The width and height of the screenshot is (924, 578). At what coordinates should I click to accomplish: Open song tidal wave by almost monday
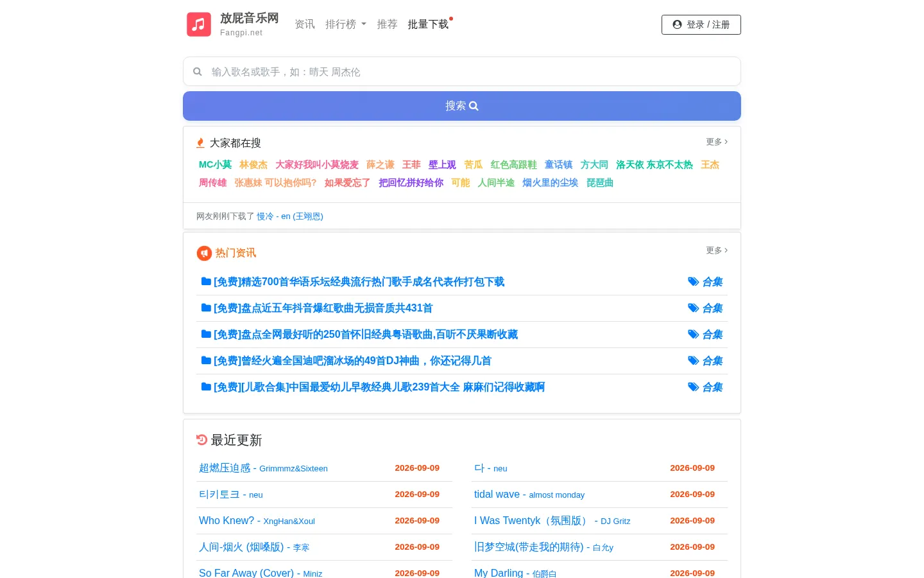click(x=529, y=495)
